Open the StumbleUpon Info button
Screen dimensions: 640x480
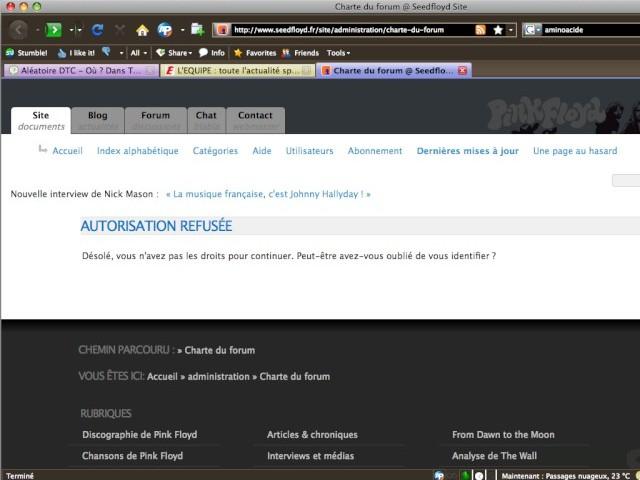tap(211, 53)
